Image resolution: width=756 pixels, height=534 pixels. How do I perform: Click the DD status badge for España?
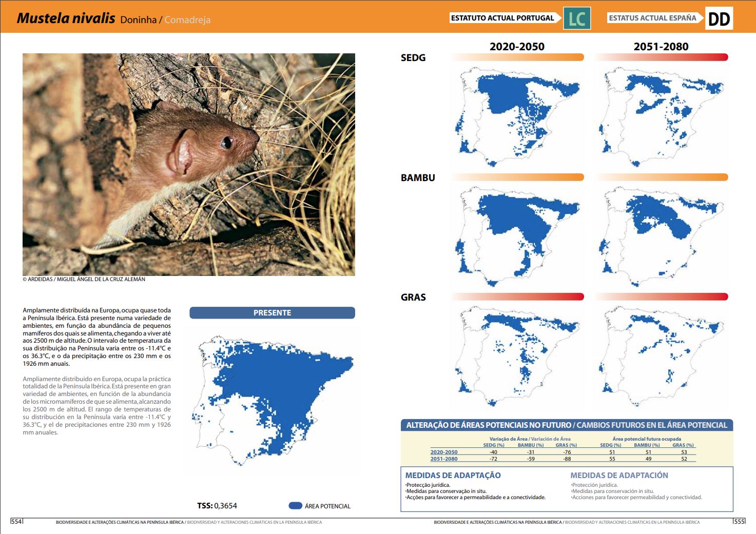tap(719, 18)
